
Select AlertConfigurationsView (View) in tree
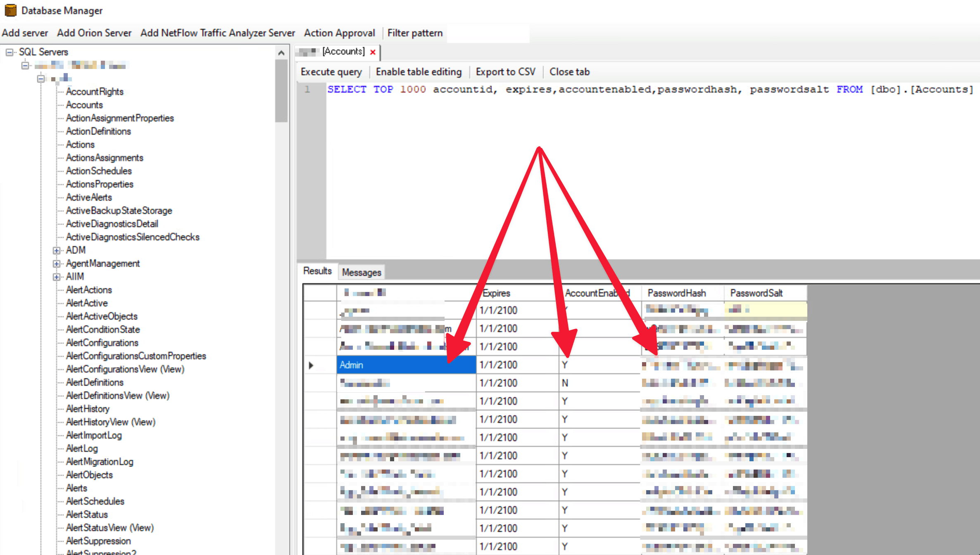(125, 369)
